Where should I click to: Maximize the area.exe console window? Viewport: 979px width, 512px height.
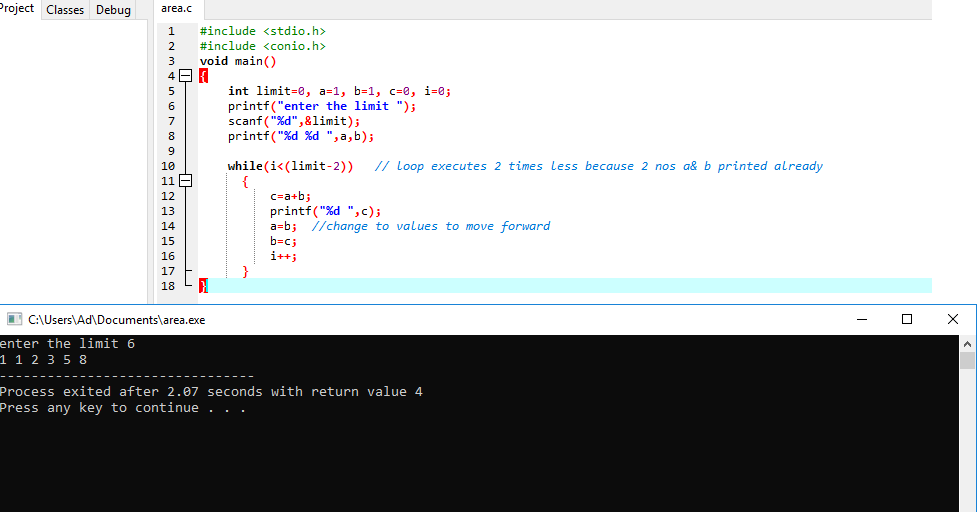pyautogui.click(x=907, y=319)
